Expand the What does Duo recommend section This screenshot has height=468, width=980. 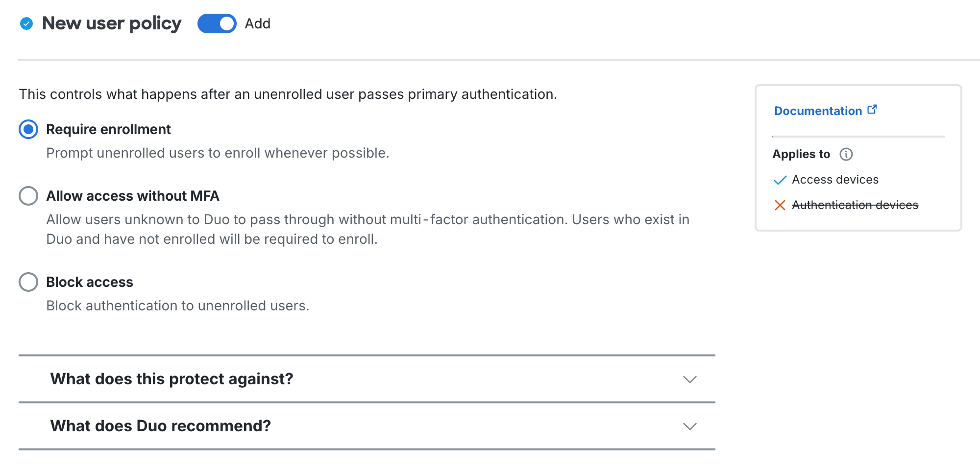(160, 425)
